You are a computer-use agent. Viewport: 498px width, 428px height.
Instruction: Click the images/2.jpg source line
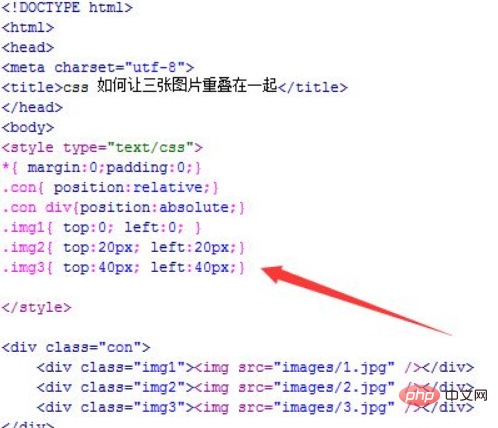[x=255, y=387]
